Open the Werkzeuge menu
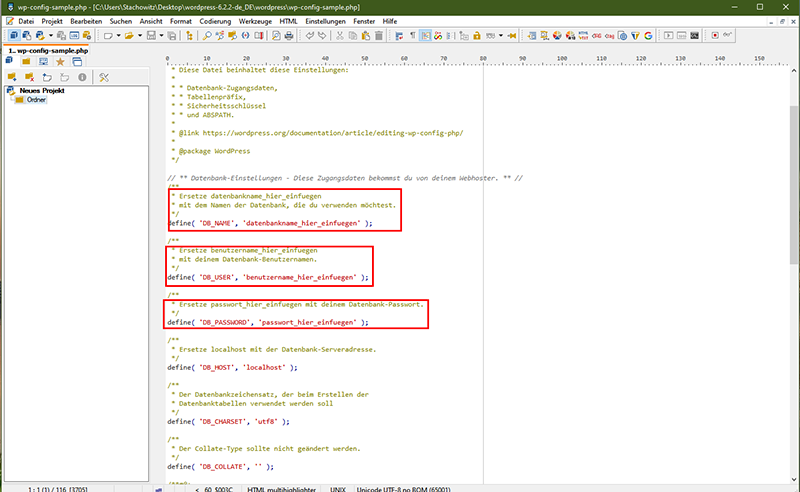 pyautogui.click(x=255, y=21)
